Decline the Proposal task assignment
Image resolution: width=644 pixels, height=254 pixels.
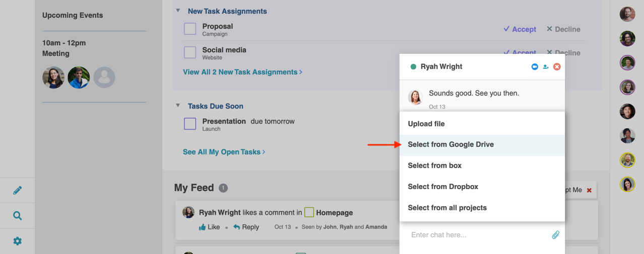[x=563, y=29]
